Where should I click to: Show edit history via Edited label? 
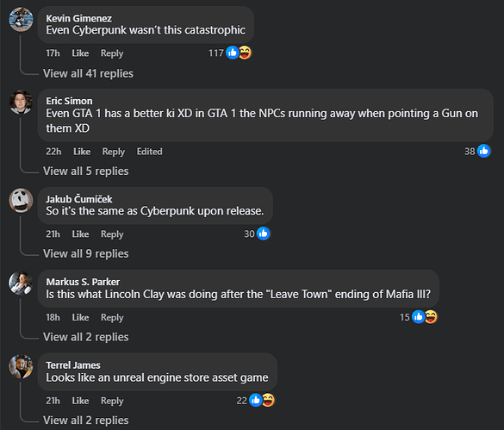click(x=149, y=152)
